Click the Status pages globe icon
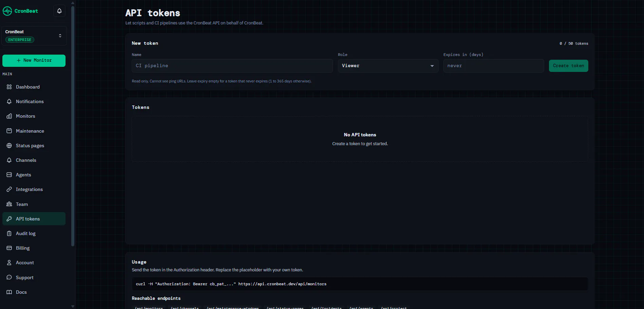Viewport: 644px width, 309px height. click(x=9, y=146)
